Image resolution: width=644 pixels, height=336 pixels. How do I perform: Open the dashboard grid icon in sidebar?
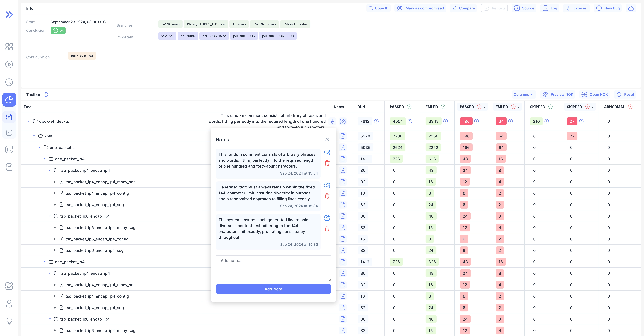click(9, 47)
